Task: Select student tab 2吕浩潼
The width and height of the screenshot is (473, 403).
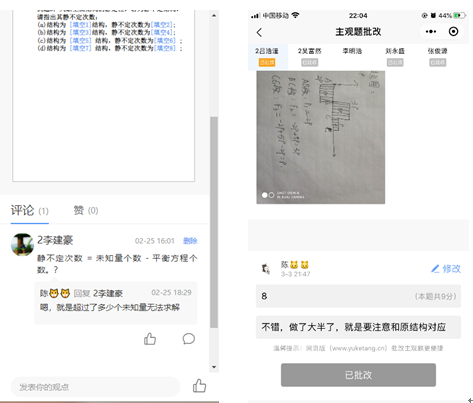Action: tap(267, 56)
